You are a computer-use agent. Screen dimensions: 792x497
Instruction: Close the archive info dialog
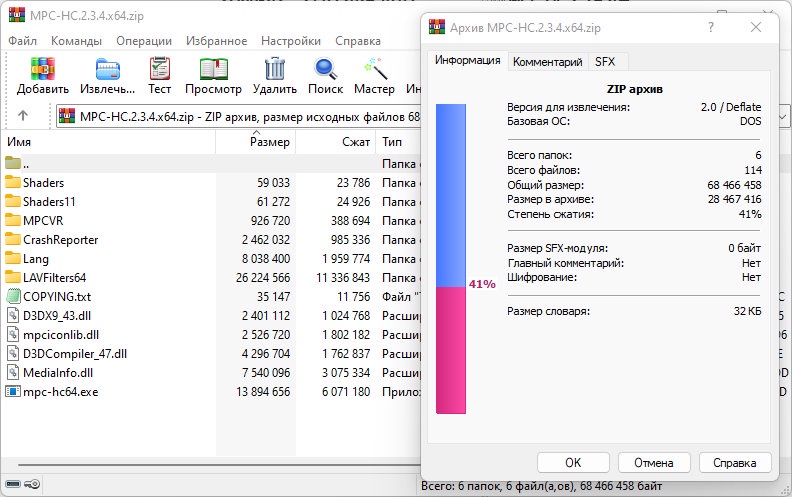(x=756, y=27)
